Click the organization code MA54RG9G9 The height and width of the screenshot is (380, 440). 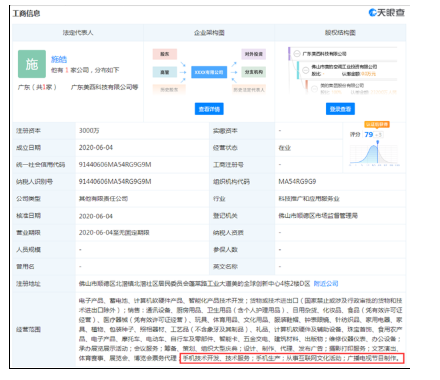[x=297, y=182]
